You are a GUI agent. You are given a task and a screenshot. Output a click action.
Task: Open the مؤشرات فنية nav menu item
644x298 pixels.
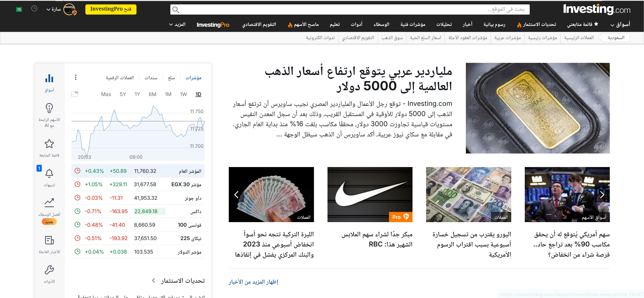tap(413, 25)
